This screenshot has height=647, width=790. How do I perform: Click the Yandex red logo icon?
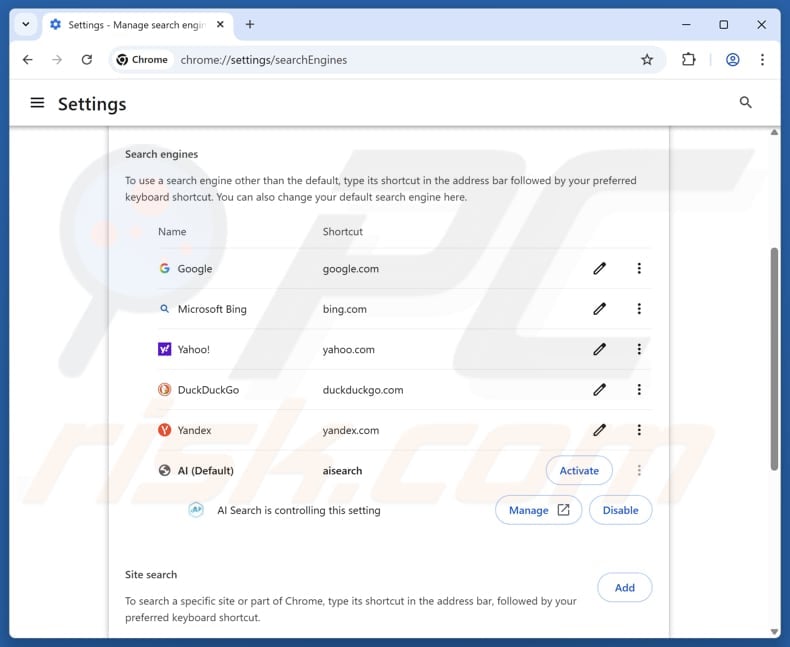coord(164,430)
